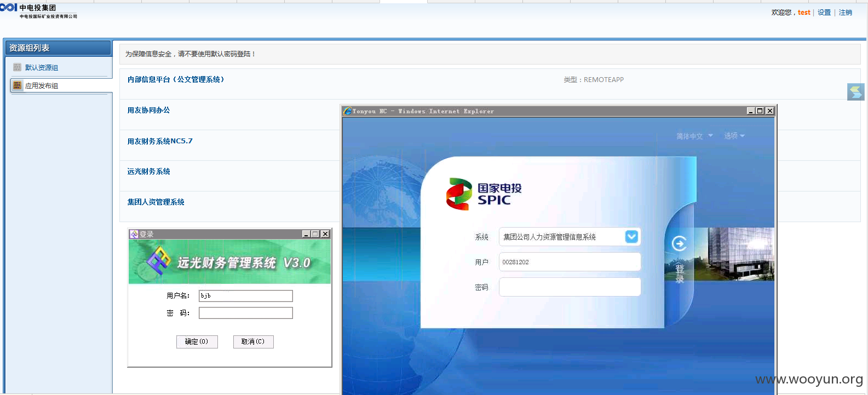Click the test username link
The height and width of the screenshot is (395, 868).
(x=804, y=13)
